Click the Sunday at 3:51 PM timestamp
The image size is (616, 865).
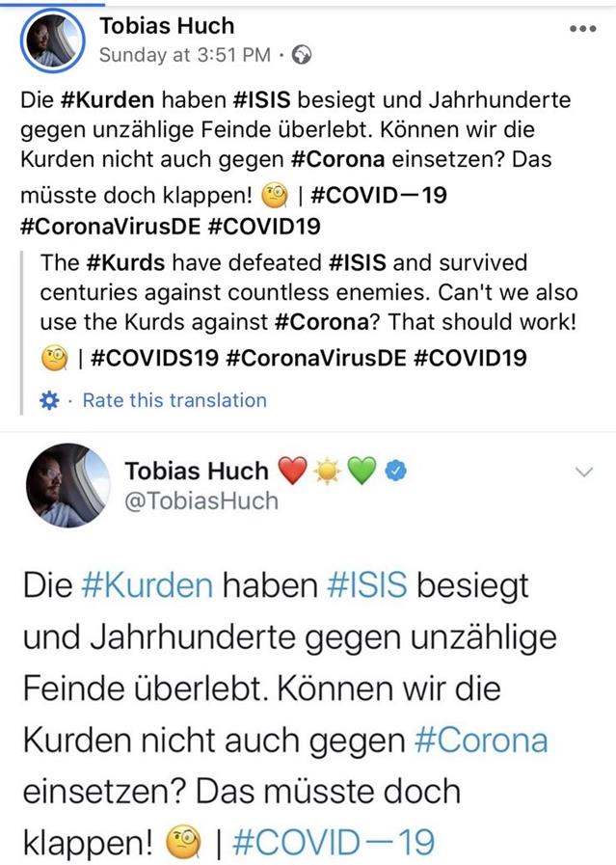click(x=184, y=55)
